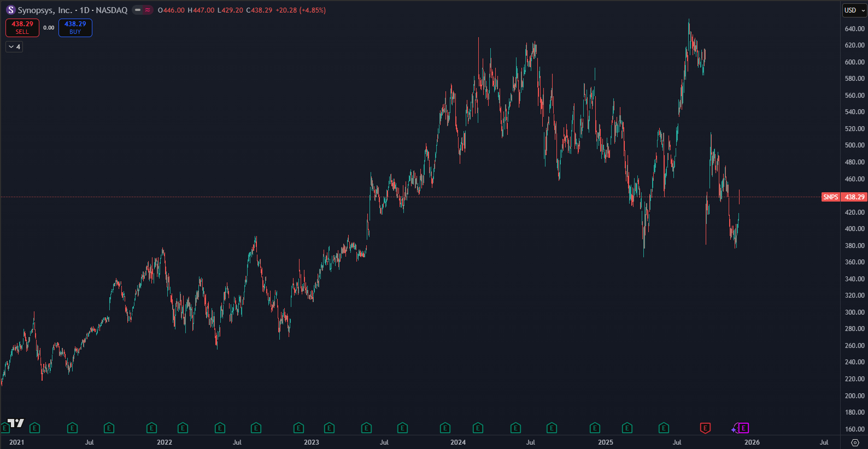Click the low value L429.20
Viewport: 868px width, 449px height.
pos(230,10)
